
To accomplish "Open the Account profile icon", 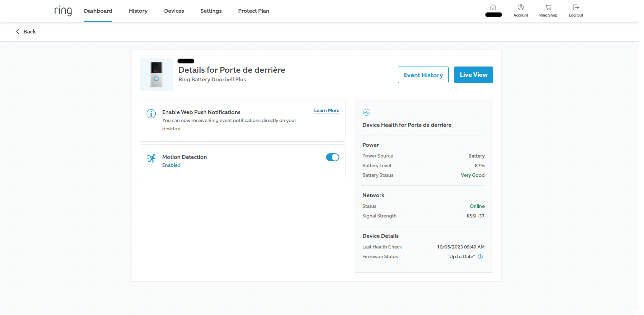I will (x=520, y=8).
